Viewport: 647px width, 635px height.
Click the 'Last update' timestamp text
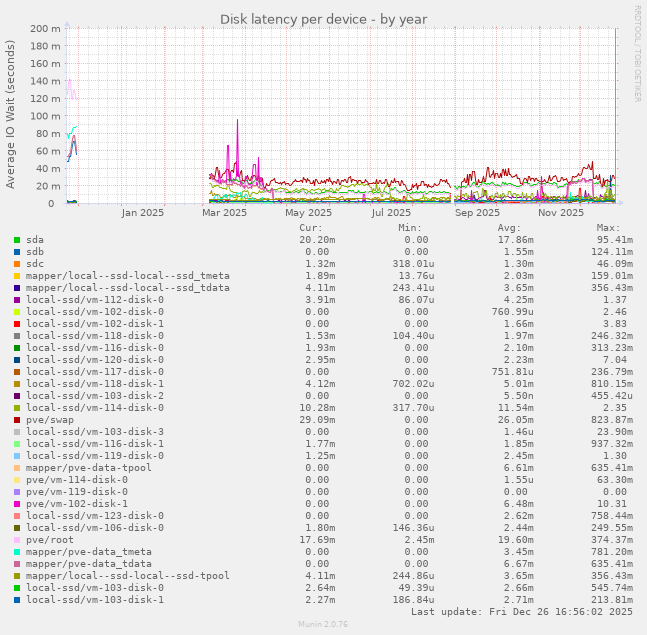pyautogui.click(x=522, y=611)
